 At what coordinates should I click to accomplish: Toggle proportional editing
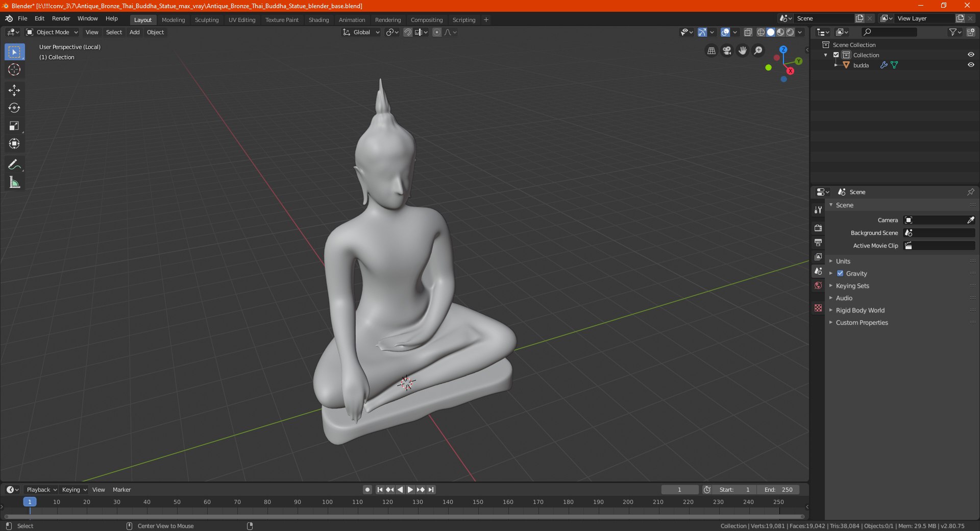437,32
